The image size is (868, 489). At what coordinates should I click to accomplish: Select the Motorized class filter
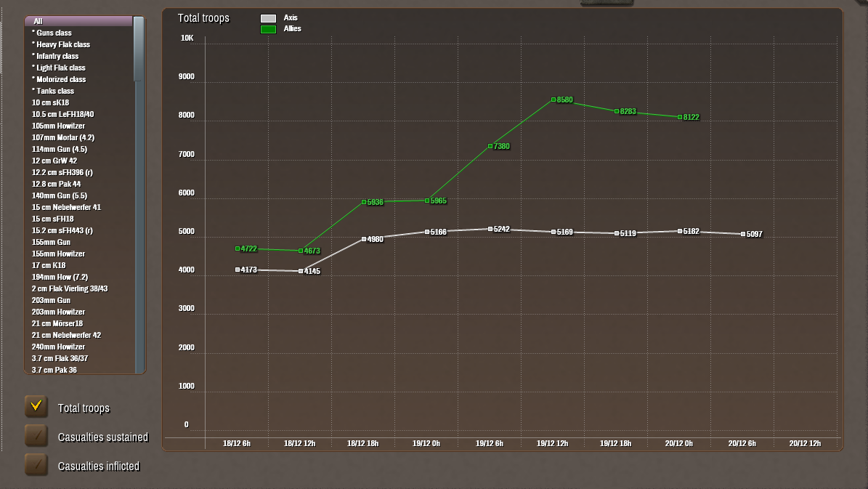[78, 79]
